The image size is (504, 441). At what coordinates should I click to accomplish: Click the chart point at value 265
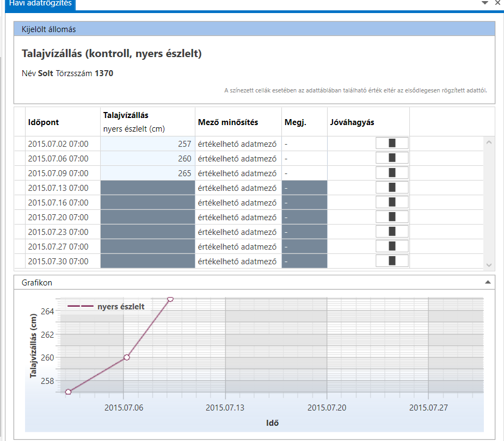(170, 299)
